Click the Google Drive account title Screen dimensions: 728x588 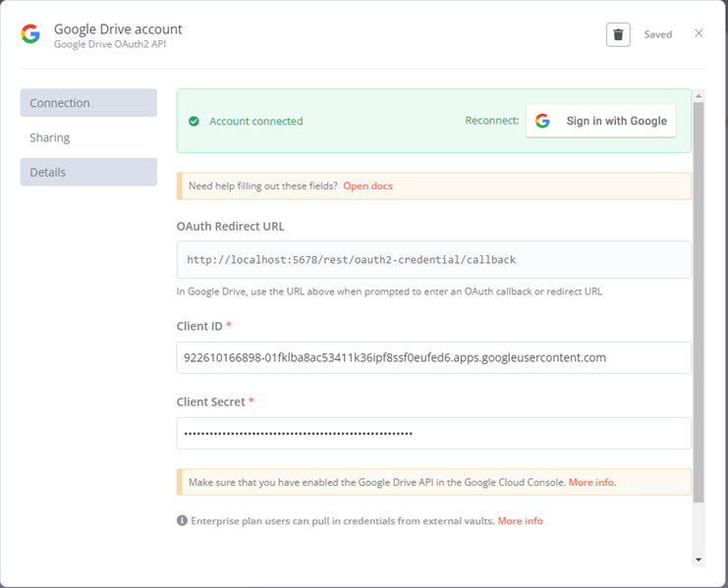click(x=118, y=29)
